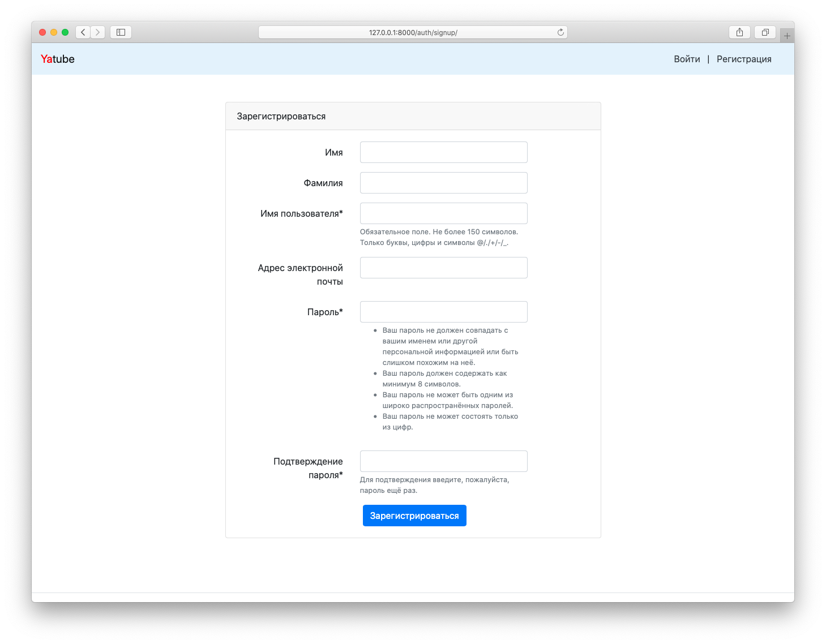Viewport: 826px width, 644px height.
Task: Click hint 'Ваш пароль должен содержать как минимум 8 символов'
Action: point(444,379)
